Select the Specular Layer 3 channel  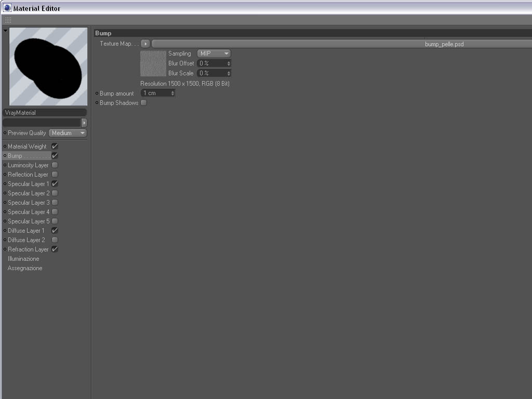pos(29,203)
